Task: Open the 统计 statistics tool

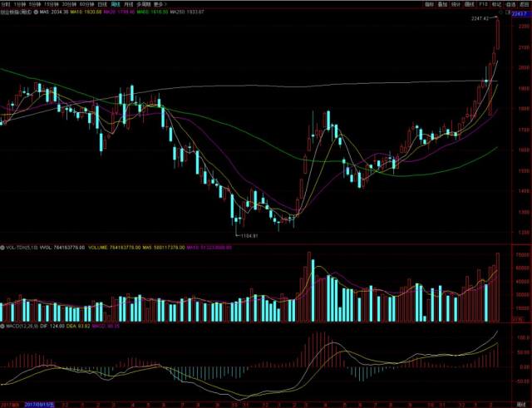Action: [456, 4]
